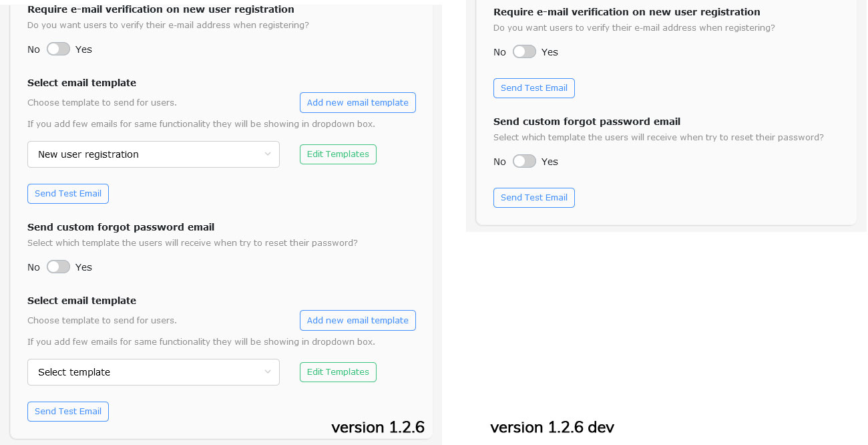Enable e-mail verification switch in dev panel
This screenshot has height=445, width=868.
click(524, 51)
